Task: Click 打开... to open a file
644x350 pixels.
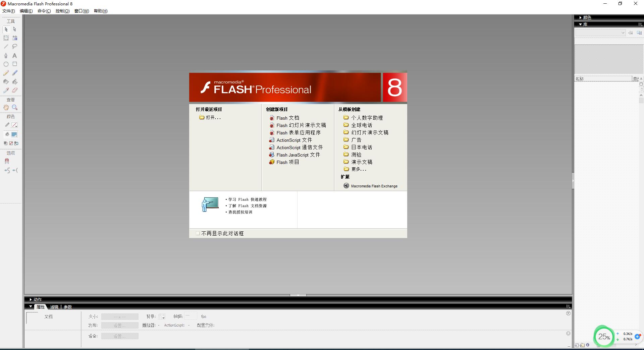Action: pyautogui.click(x=210, y=117)
